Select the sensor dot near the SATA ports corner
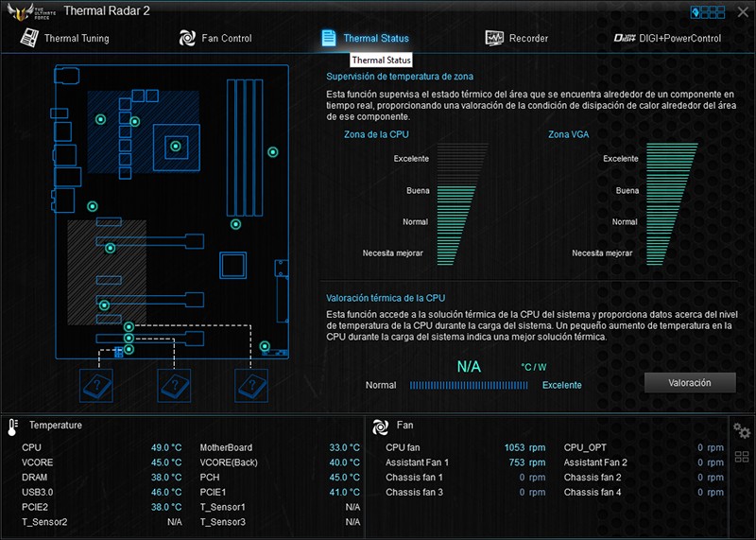Image resolution: width=756 pixels, height=540 pixels. click(265, 346)
